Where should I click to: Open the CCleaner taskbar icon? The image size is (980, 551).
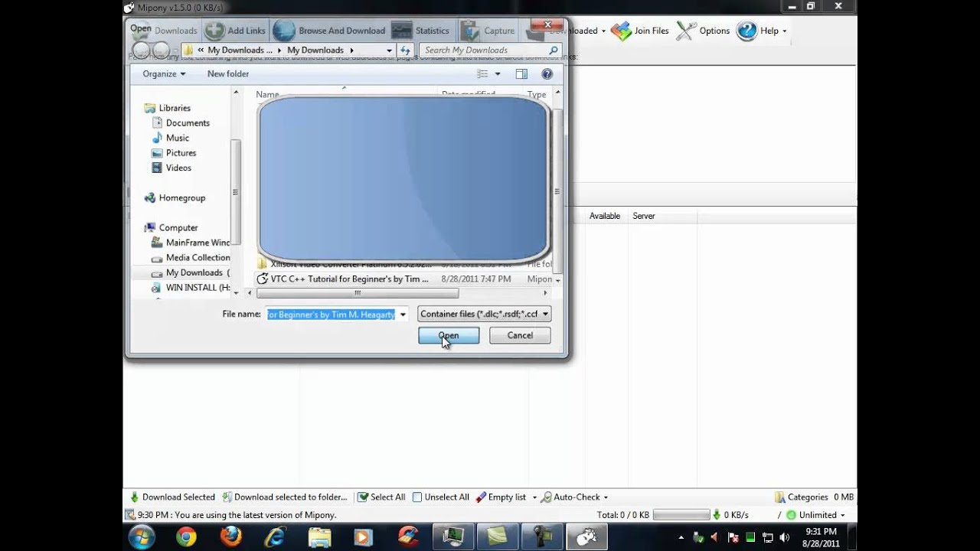coord(408,537)
